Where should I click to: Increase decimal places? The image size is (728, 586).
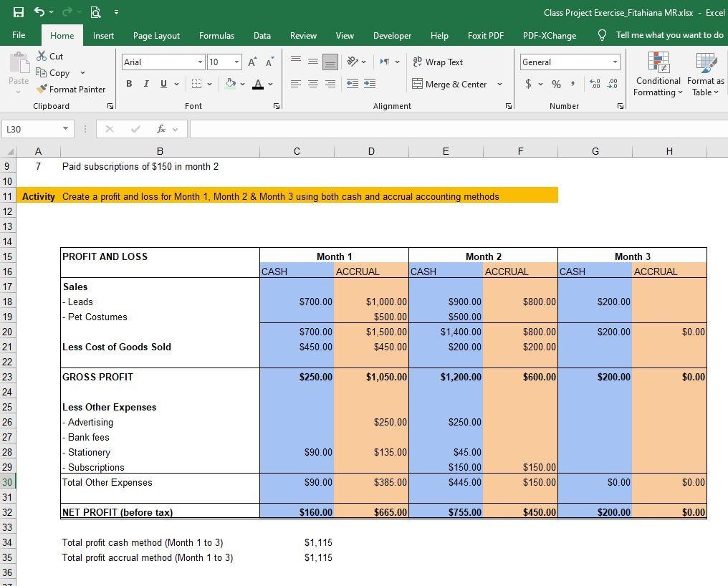pyautogui.click(x=595, y=84)
